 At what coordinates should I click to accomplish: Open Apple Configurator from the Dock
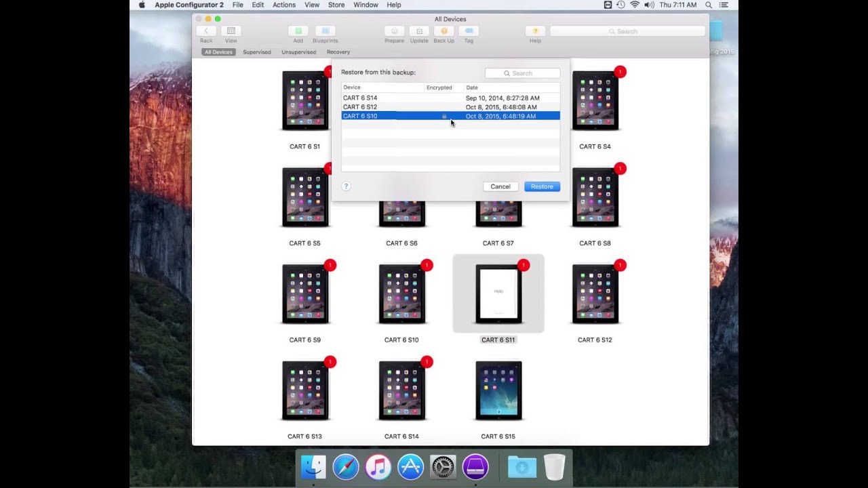475,467
